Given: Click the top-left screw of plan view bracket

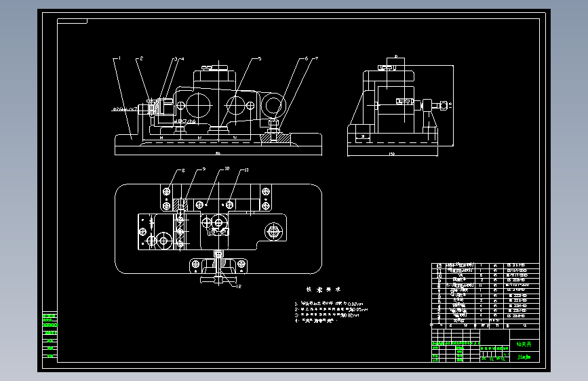Looking at the screenshot, I should [167, 192].
